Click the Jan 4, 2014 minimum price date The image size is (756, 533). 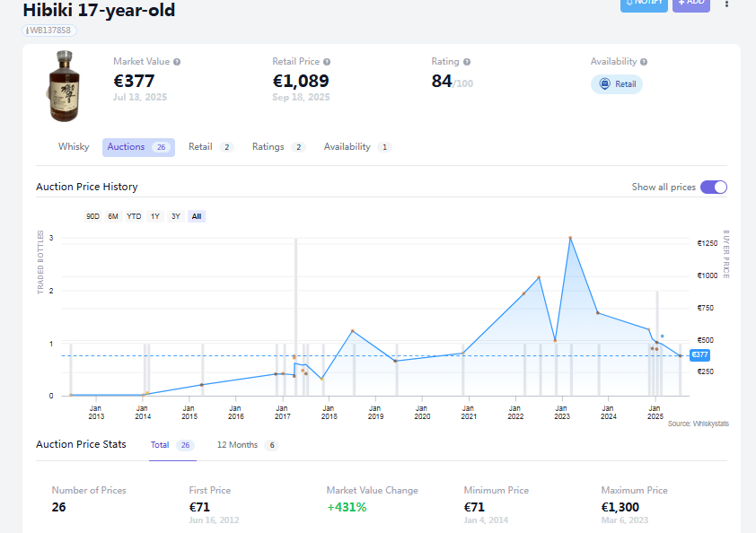pyautogui.click(x=486, y=520)
